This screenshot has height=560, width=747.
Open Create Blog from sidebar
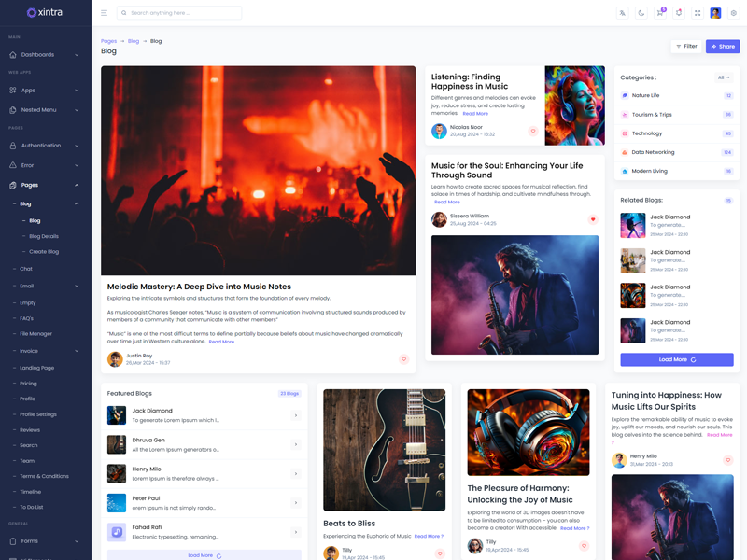[x=44, y=252]
